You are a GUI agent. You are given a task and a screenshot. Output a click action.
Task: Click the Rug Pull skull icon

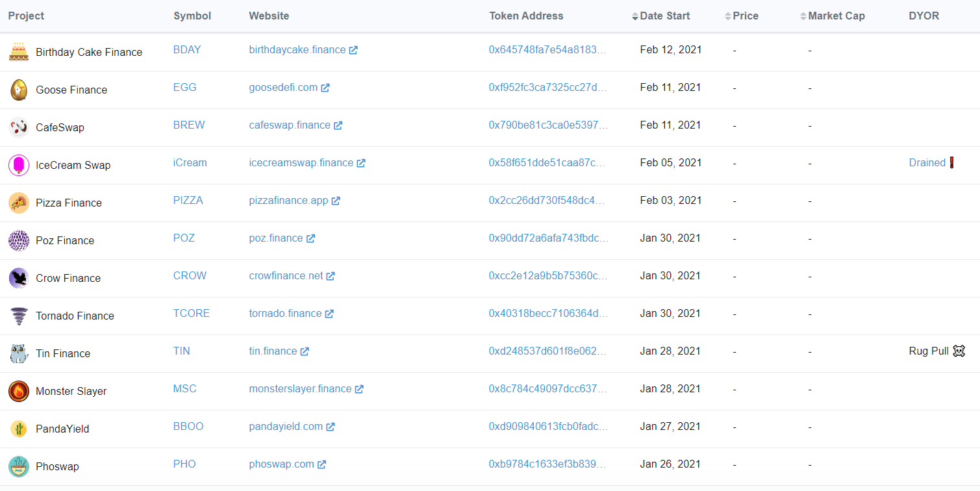[x=959, y=351]
